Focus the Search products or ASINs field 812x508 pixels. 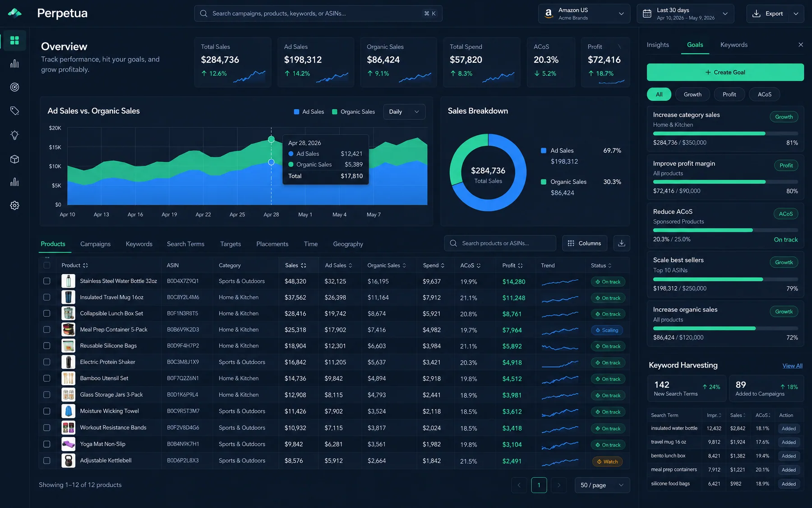[500, 243]
